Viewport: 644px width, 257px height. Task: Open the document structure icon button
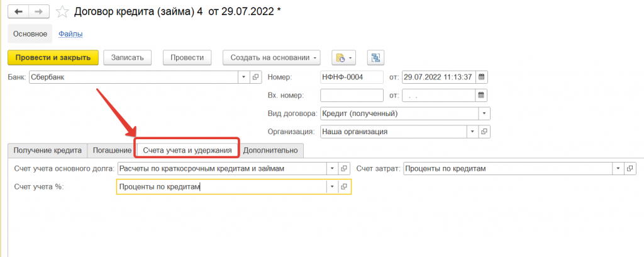point(375,57)
